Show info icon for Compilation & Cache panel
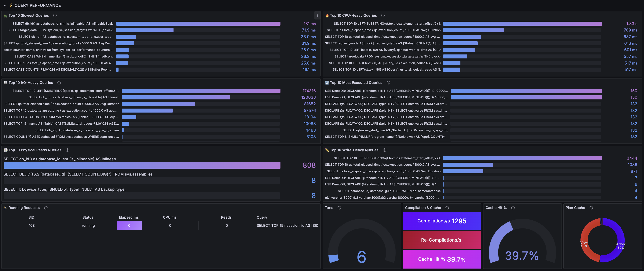Viewport: 644px width, 271px height. tap(447, 208)
